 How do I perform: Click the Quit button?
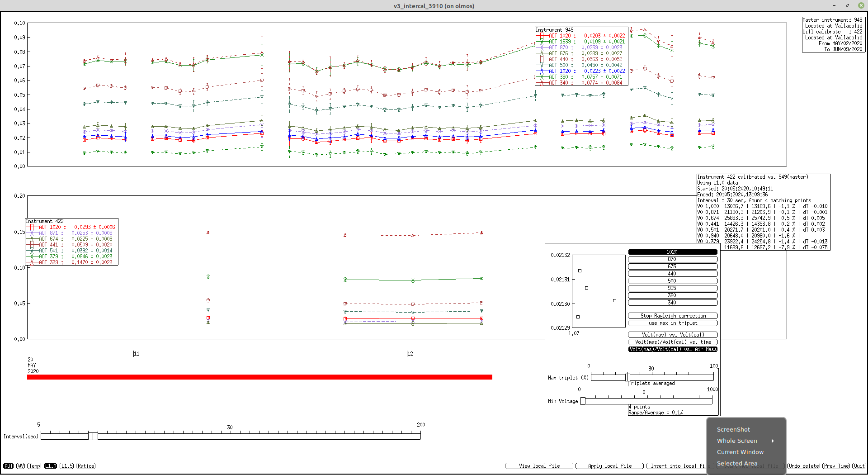tap(859, 466)
